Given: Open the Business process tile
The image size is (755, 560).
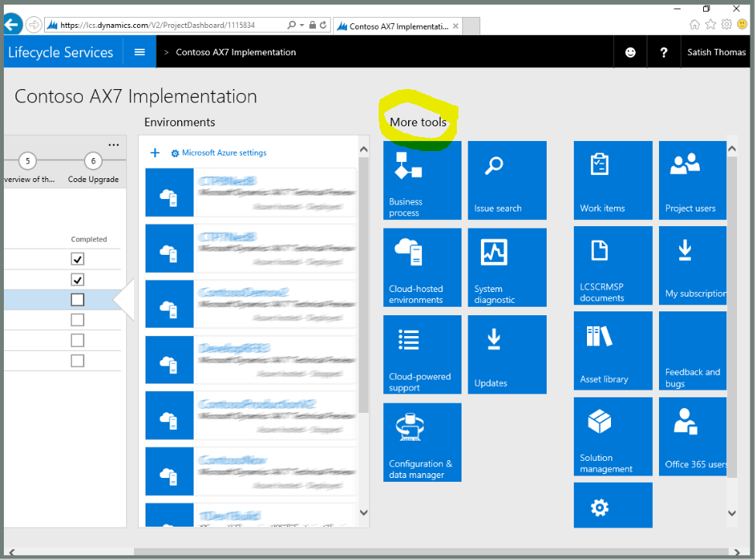Looking at the screenshot, I should [422, 180].
